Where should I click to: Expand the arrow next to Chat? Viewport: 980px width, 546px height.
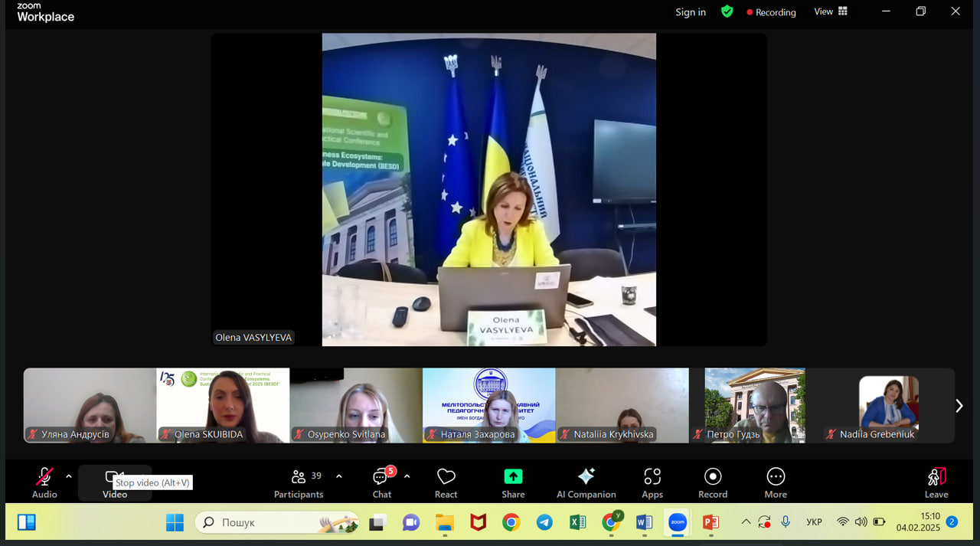pyautogui.click(x=407, y=476)
